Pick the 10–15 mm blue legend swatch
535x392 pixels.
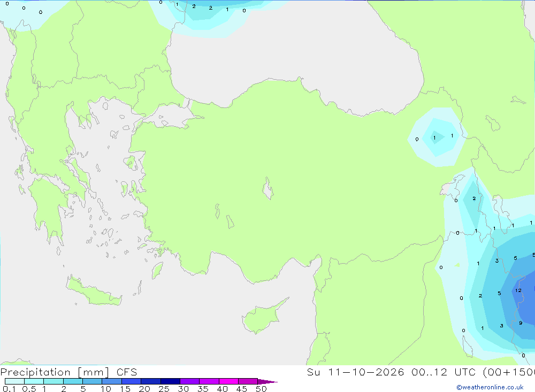click(x=112, y=381)
